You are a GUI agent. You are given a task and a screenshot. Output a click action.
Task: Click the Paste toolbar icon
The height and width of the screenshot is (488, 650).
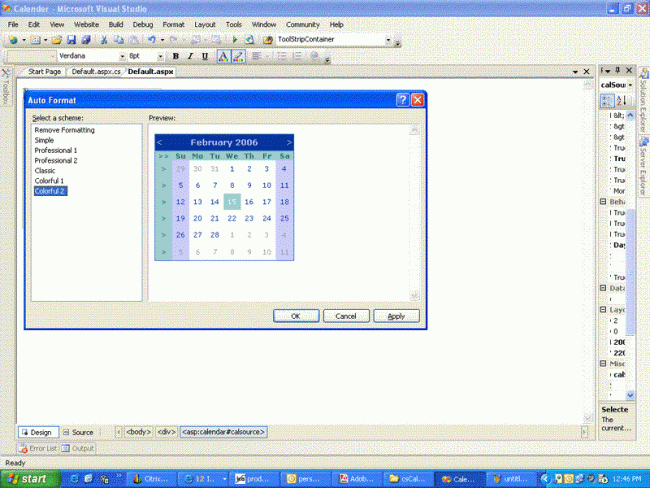133,40
